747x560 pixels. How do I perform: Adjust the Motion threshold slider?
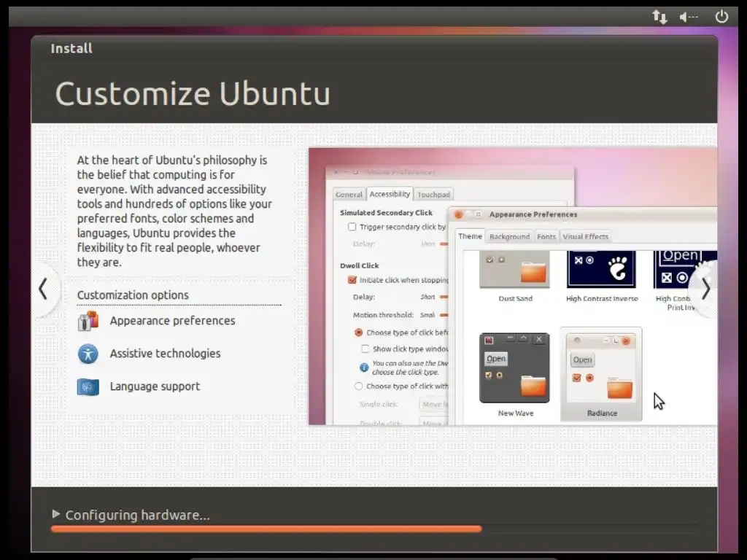point(444,315)
